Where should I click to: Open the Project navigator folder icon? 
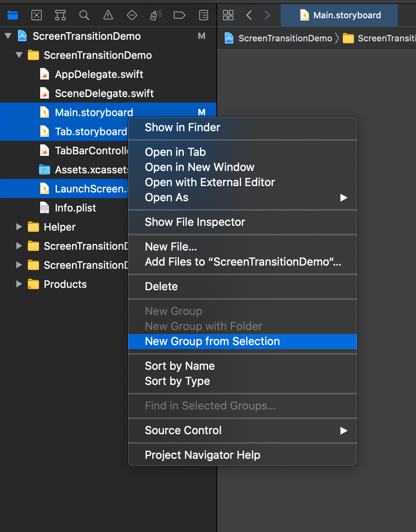click(x=13, y=16)
